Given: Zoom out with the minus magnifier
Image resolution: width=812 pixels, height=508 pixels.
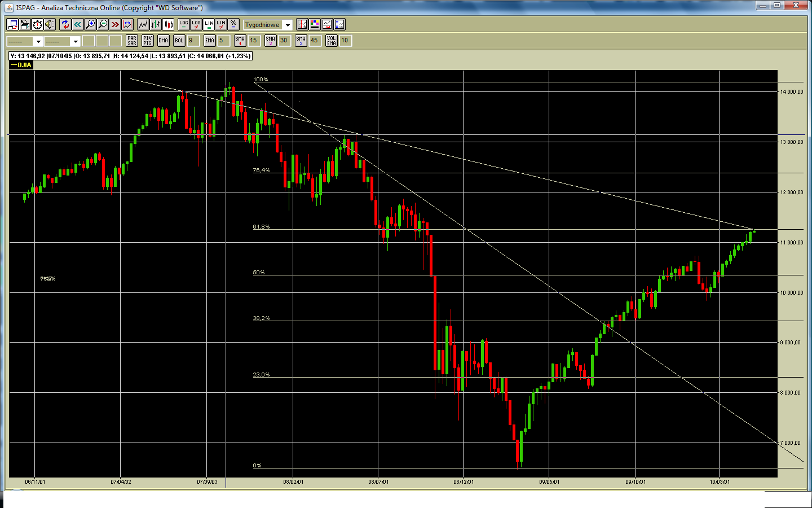Looking at the screenshot, I should tap(103, 24).
